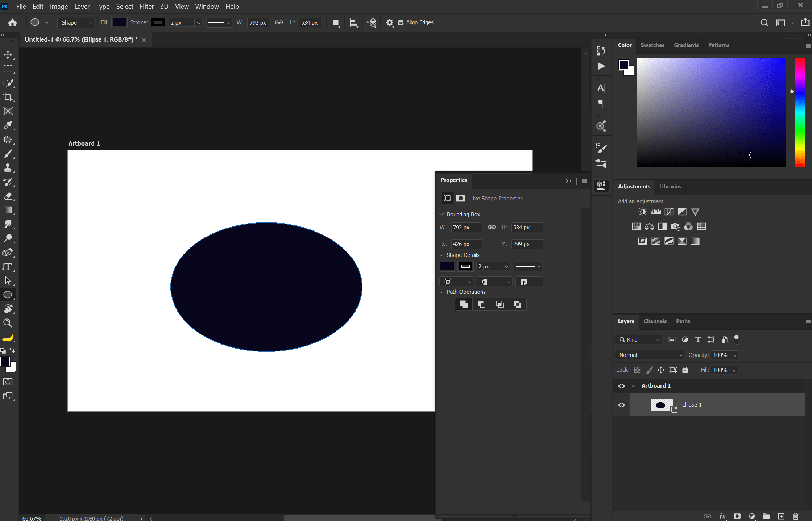Select the Ellipse tool

[8, 295]
